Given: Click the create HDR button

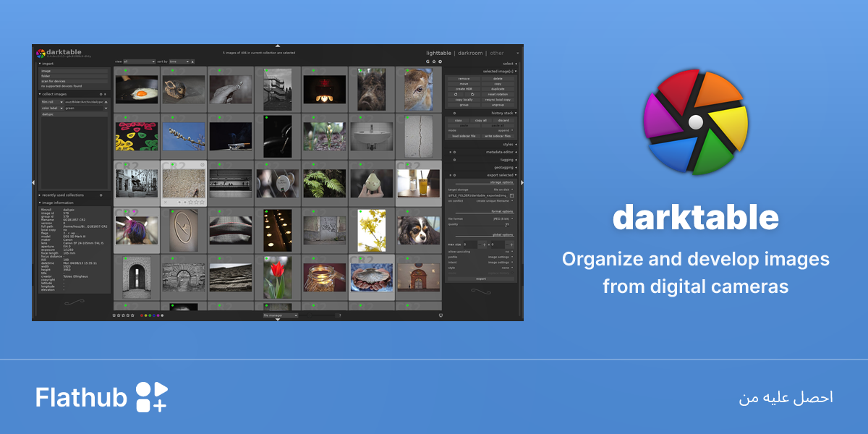Looking at the screenshot, I should [x=464, y=89].
